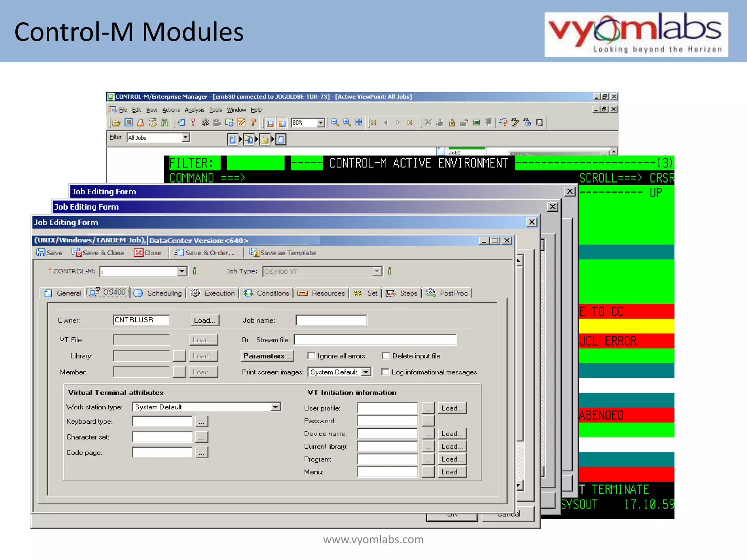Click the zoom in magnifier icon
This screenshot has height=560, width=747.
(x=347, y=123)
